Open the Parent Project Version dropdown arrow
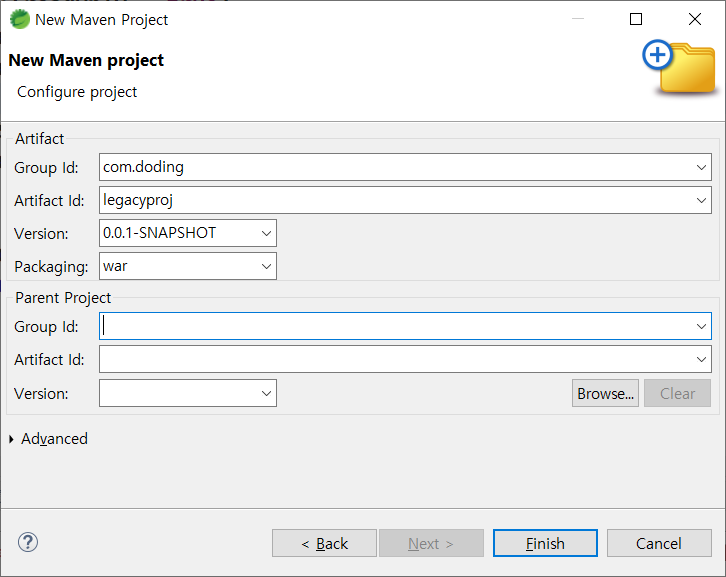Image resolution: width=726 pixels, height=577 pixels. [266, 394]
